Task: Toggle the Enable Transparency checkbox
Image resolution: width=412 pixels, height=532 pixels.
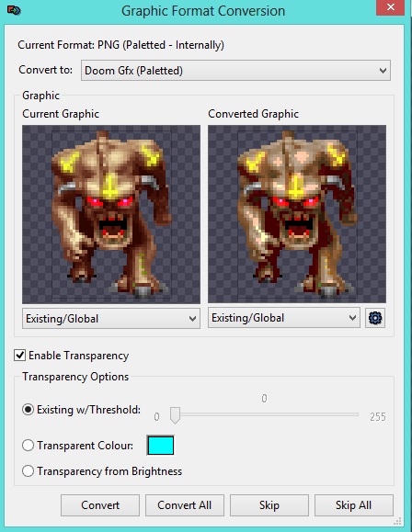Action: point(19,356)
